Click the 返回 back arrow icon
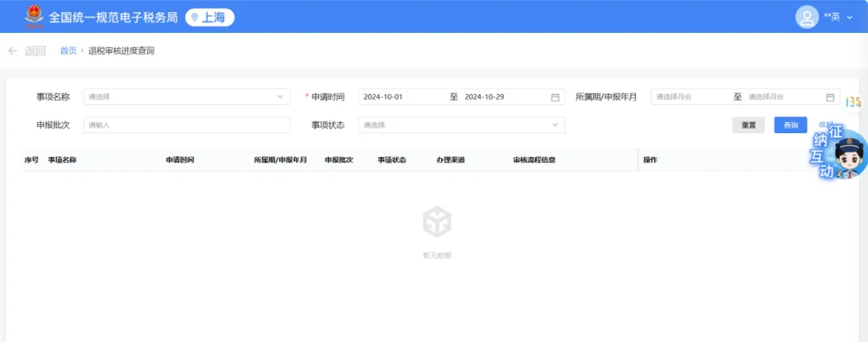This screenshot has height=342, width=868. tap(13, 51)
